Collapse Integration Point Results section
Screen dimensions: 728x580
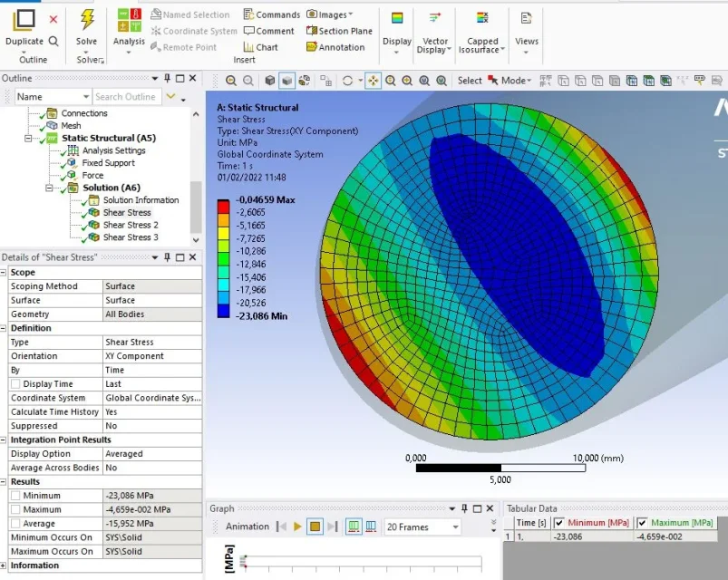click(x=4, y=440)
